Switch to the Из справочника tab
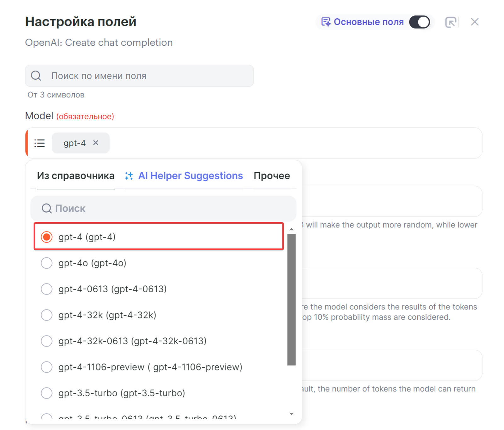Screen dimensions: 504x430 (76, 176)
